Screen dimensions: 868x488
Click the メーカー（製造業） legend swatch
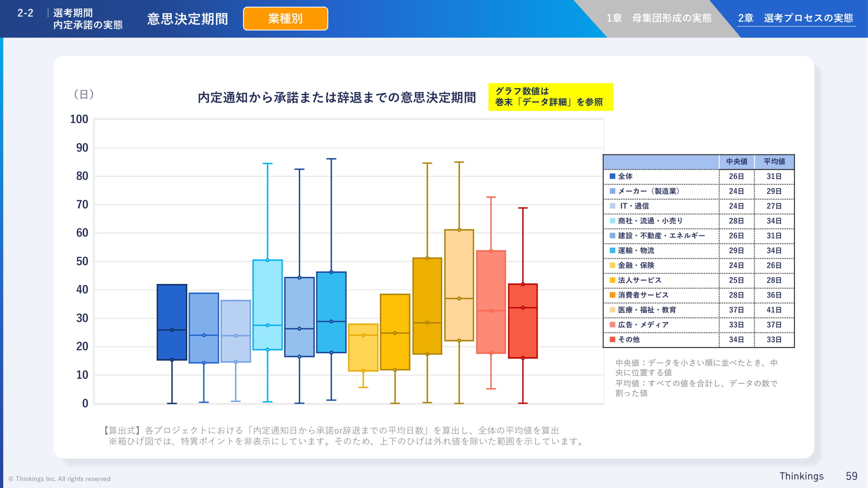coord(612,191)
